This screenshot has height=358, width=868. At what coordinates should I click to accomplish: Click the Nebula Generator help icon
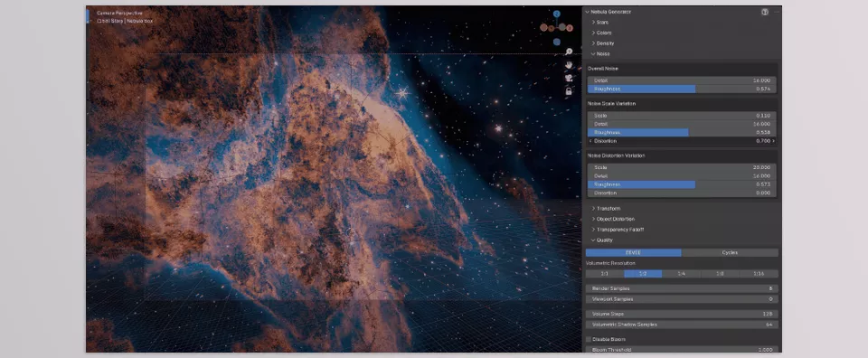click(x=765, y=12)
